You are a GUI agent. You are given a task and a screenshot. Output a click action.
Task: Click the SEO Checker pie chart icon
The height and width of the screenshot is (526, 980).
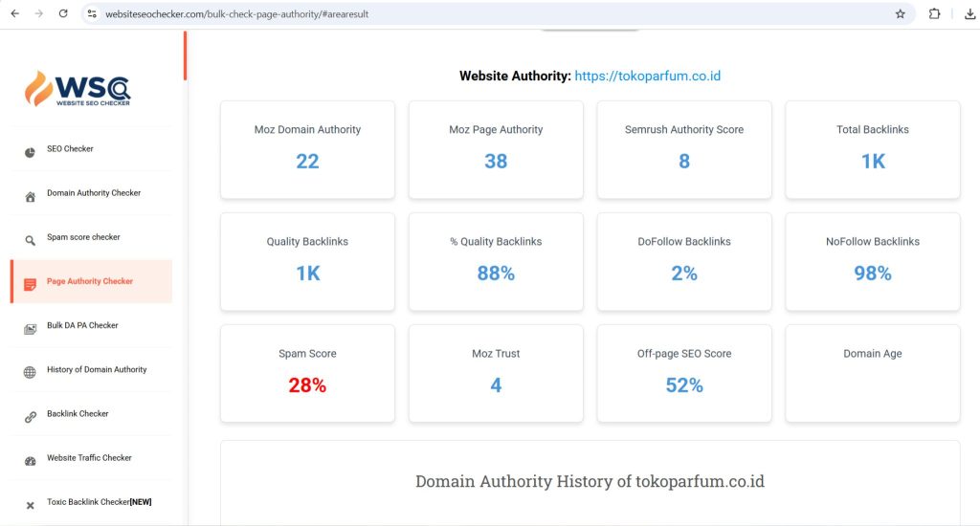point(30,151)
